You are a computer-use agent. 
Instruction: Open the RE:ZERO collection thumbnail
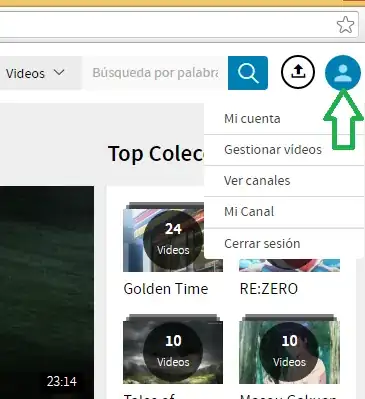289,265
